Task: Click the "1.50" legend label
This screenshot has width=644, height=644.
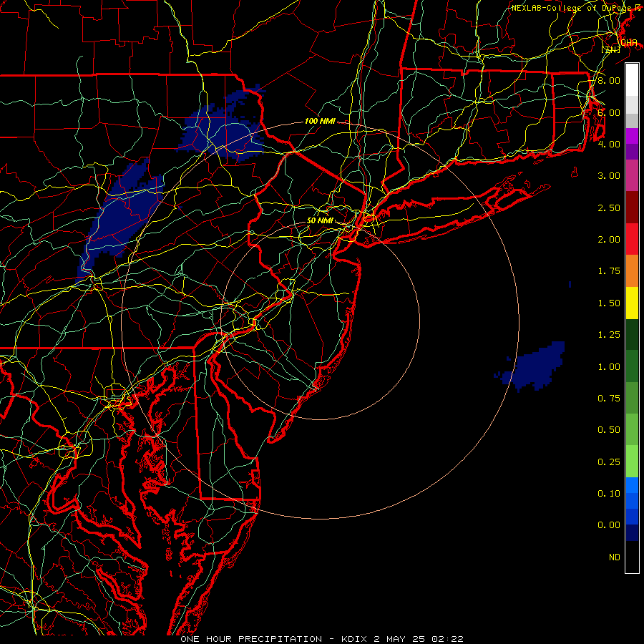Action: (609, 303)
